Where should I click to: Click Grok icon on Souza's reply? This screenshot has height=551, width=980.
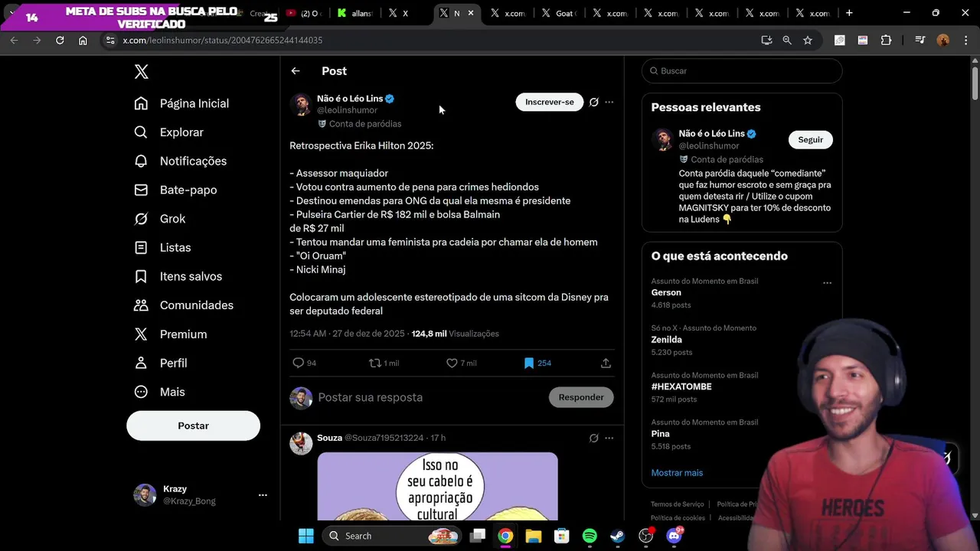[x=593, y=438]
